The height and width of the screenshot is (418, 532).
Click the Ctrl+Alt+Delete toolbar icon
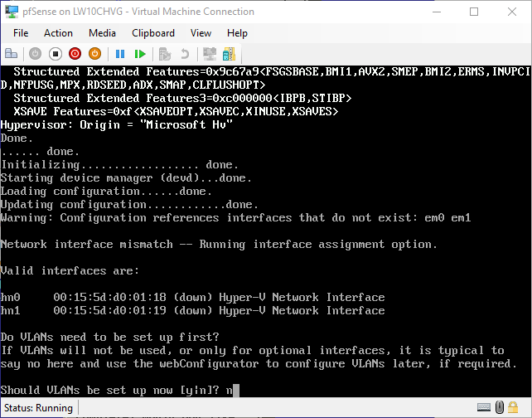12,54
